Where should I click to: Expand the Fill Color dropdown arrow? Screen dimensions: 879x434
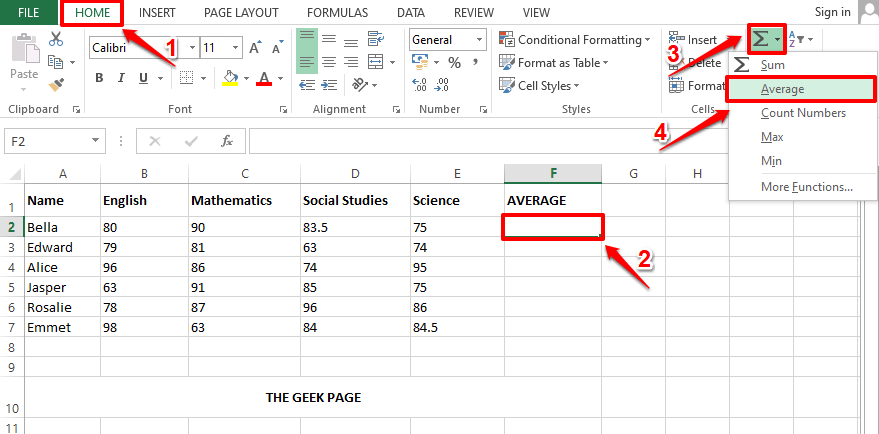point(246,79)
